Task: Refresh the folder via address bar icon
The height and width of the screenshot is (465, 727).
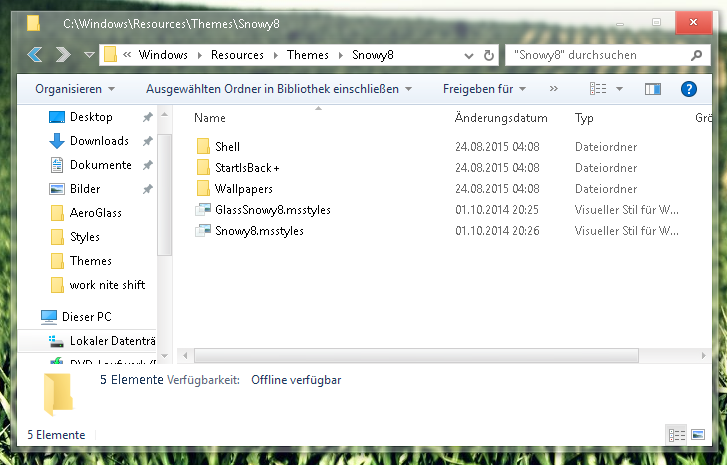Action: 486,54
